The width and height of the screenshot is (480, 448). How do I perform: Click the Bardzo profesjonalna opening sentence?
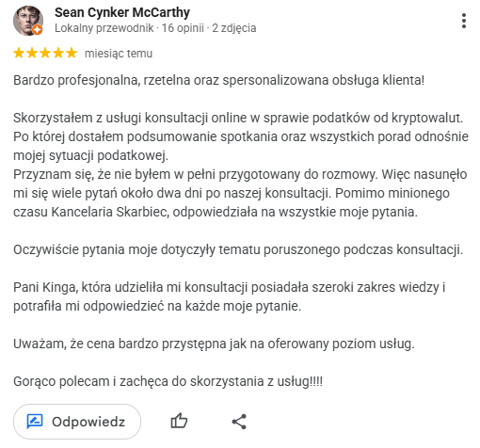click(218, 80)
